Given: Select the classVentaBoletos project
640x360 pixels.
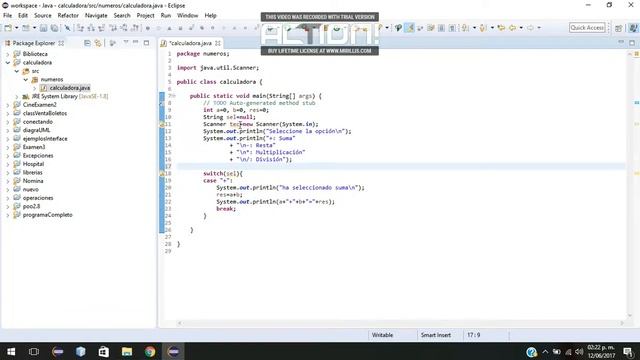Looking at the screenshot, I should click(45, 113).
